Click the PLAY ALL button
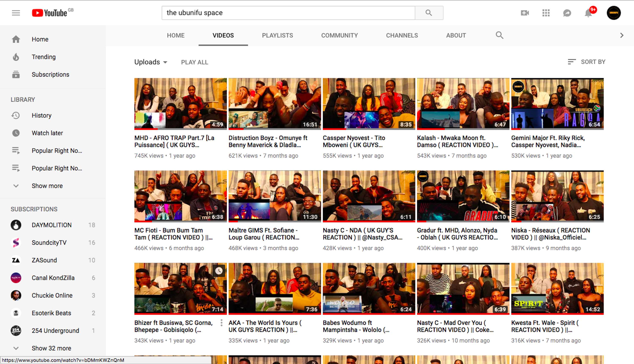 point(194,62)
